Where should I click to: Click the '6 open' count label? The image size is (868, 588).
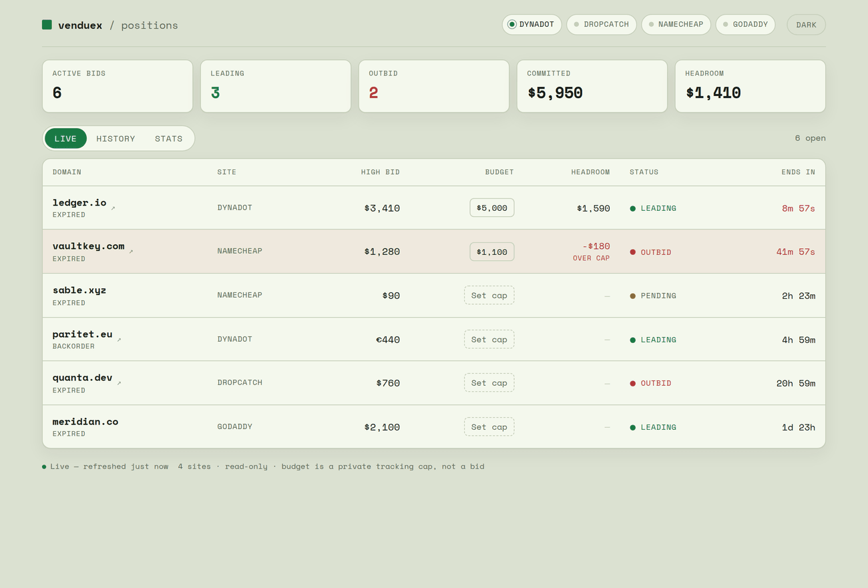(x=810, y=138)
